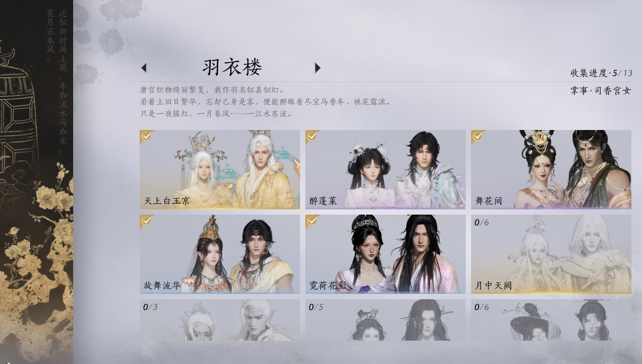Open the locked outfit card showing 0/3

pos(220,320)
